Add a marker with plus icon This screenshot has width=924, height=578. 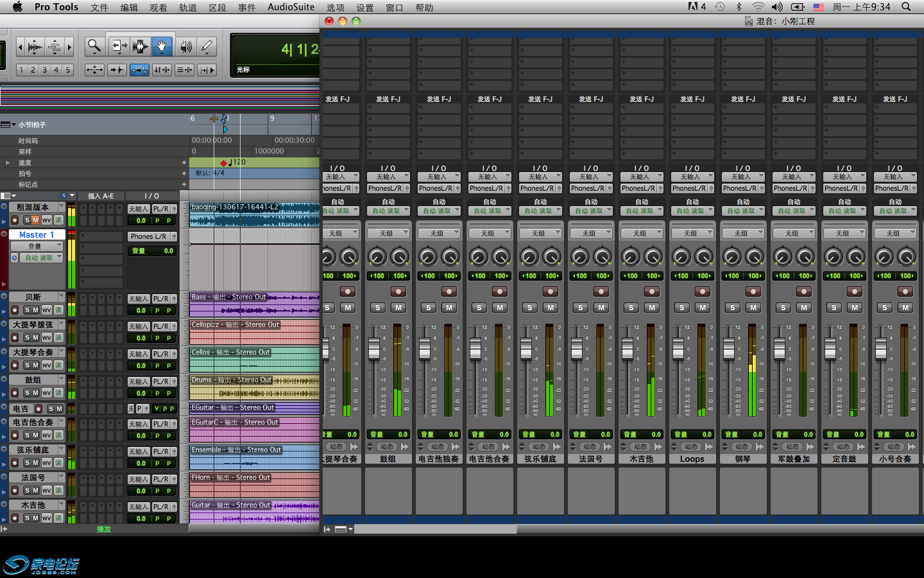click(x=184, y=184)
